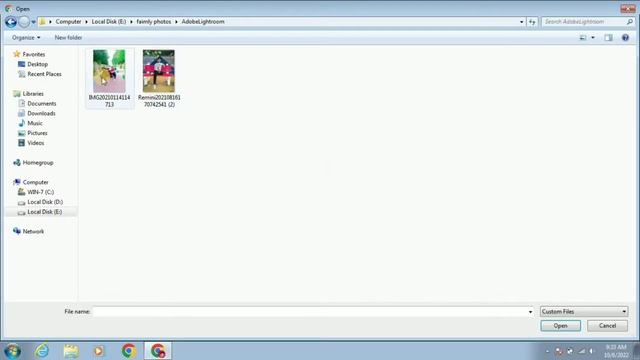Open Downloads in navigation pane
The width and height of the screenshot is (640, 360).
[41, 113]
